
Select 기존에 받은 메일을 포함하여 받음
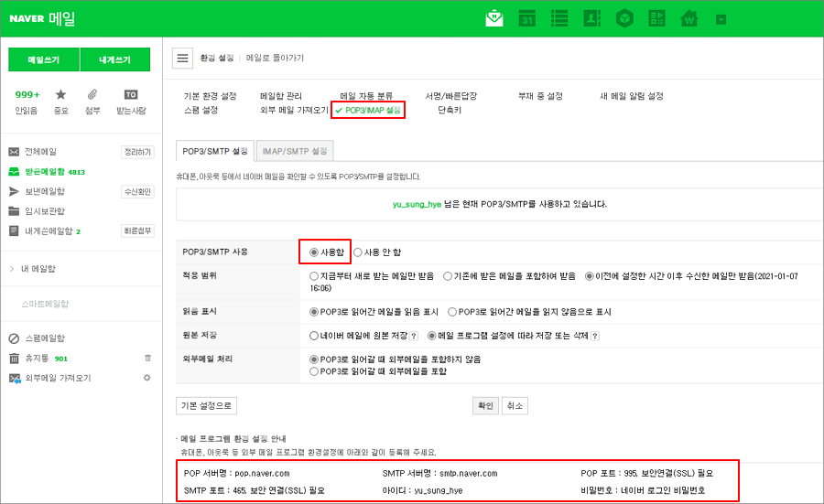[x=448, y=276]
